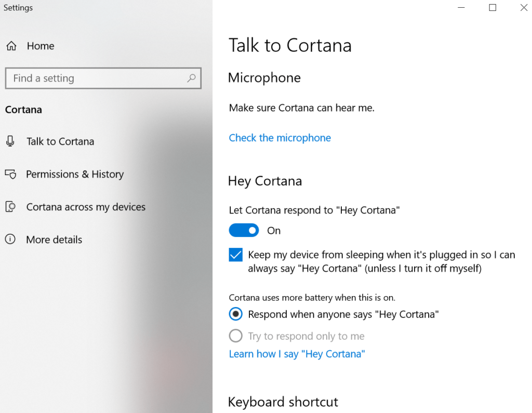Image resolution: width=532 pixels, height=413 pixels.
Task: Click the magnifying glass search icon
Action: 191,78
